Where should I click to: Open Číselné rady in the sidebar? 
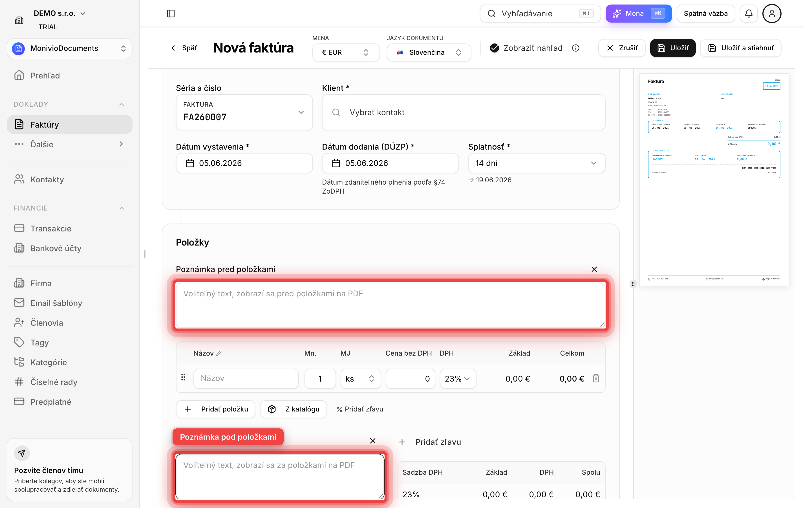(x=69, y=382)
